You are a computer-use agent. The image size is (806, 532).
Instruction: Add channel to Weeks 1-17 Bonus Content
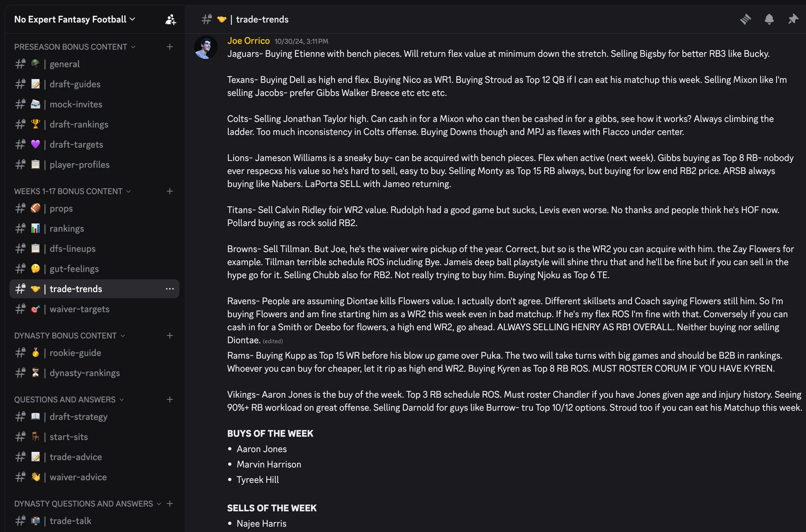(170, 191)
